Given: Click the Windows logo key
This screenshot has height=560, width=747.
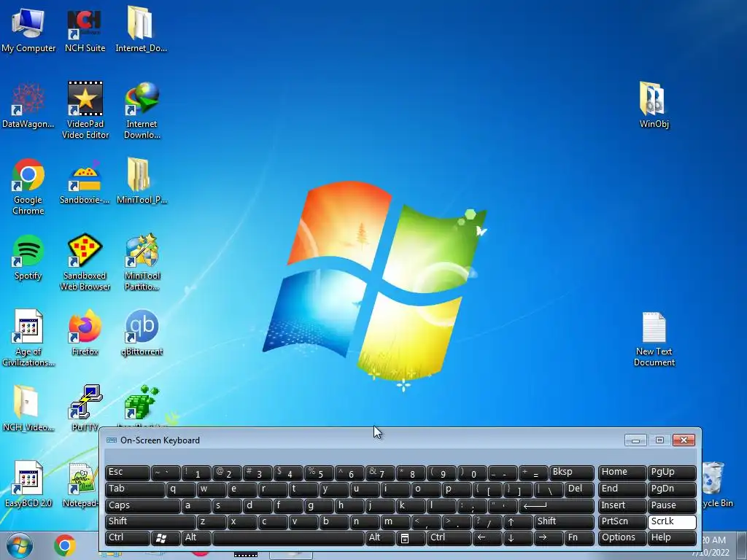Looking at the screenshot, I should (166, 537).
